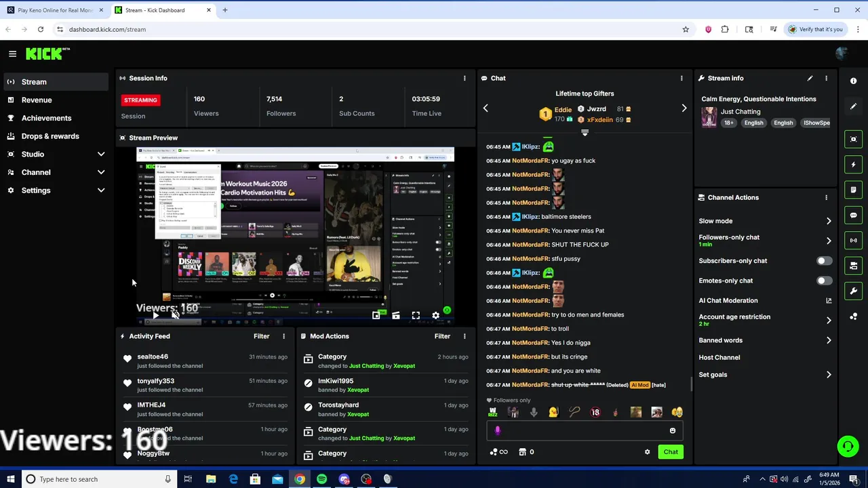Click the chat message input field
Screen dimensions: 868x488
(585, 430)
